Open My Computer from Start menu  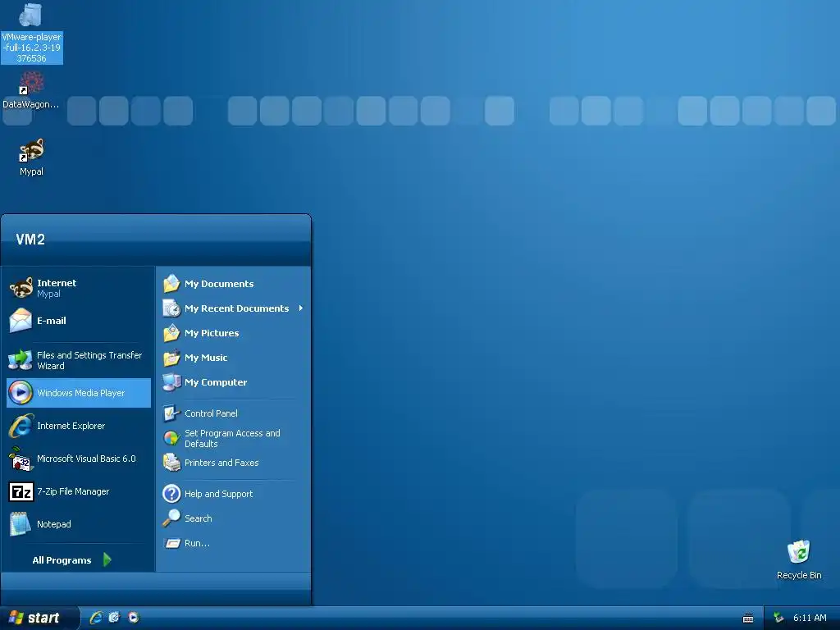tap(233, 382)
